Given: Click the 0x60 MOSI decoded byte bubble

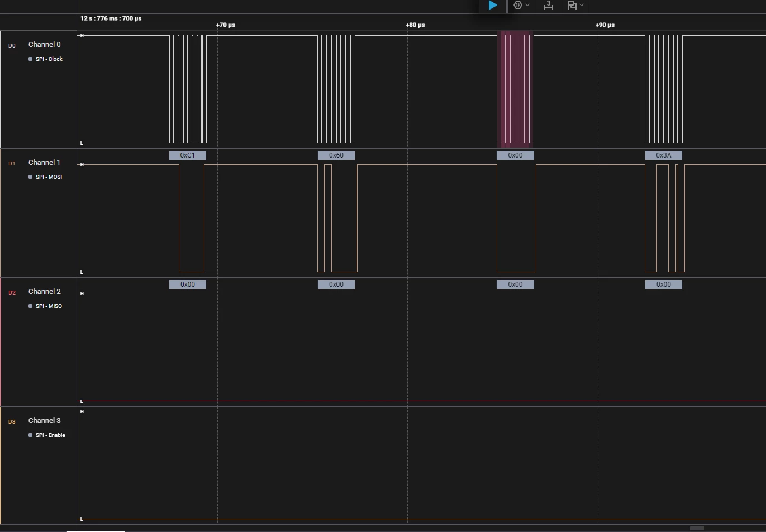Looking at the screenshot, I should tap(336, 155).
